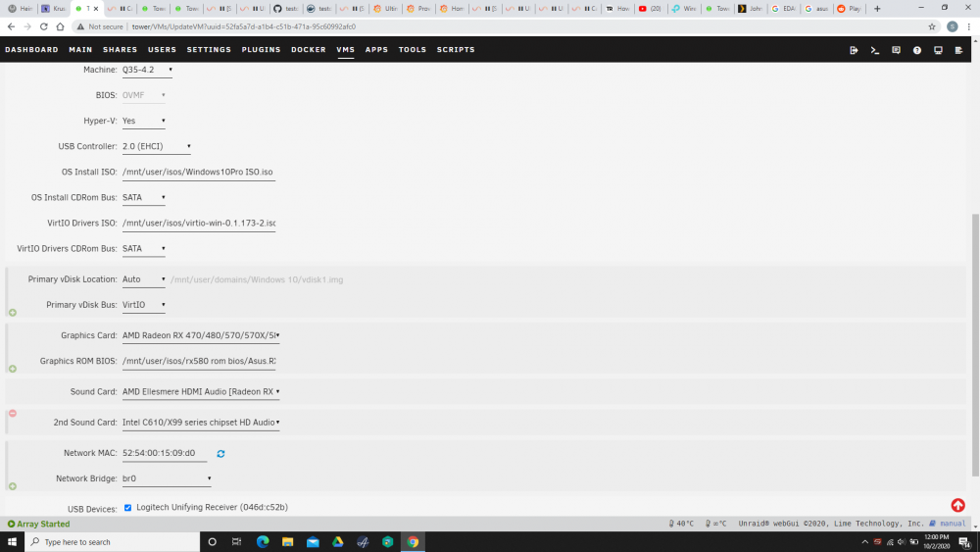The height and width of the screenshot is (552, 980).
Task: Click the VirtIO Drivers ISO path field
Action: click(x=199, y=224)
